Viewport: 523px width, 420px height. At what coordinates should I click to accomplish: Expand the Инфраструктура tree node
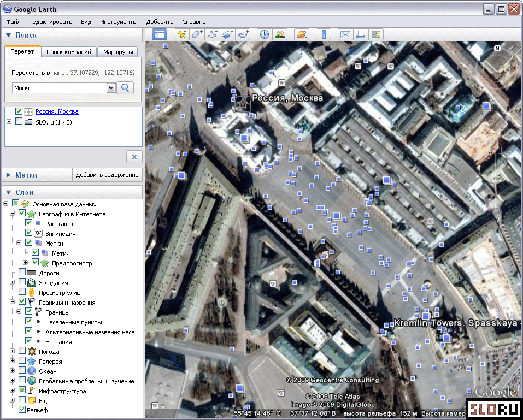[13, 391]
